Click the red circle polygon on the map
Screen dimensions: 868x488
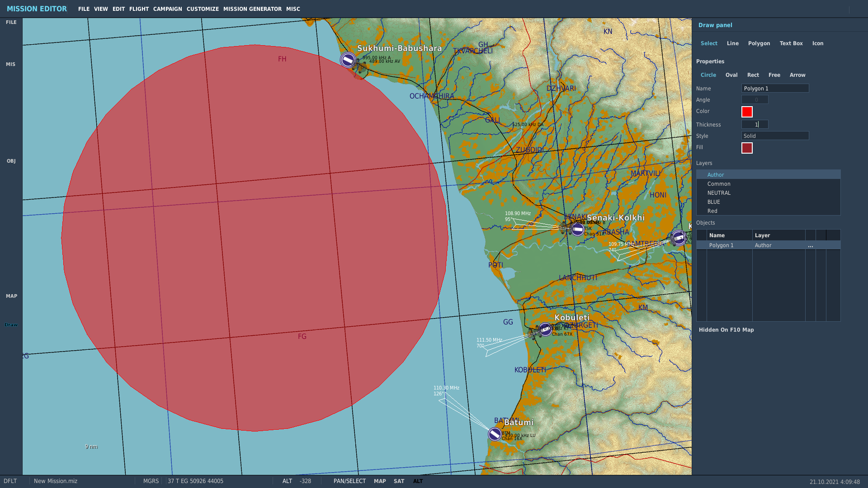[x=255, y=238]
